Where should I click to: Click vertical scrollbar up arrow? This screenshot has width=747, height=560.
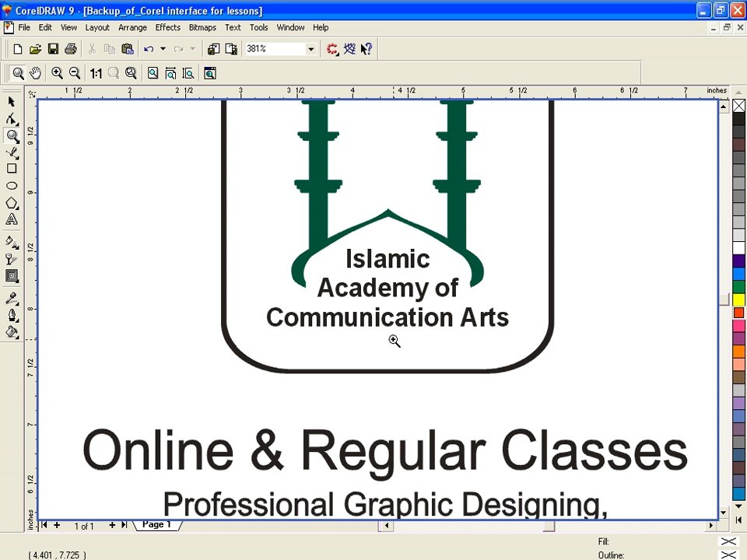point(724,107)
